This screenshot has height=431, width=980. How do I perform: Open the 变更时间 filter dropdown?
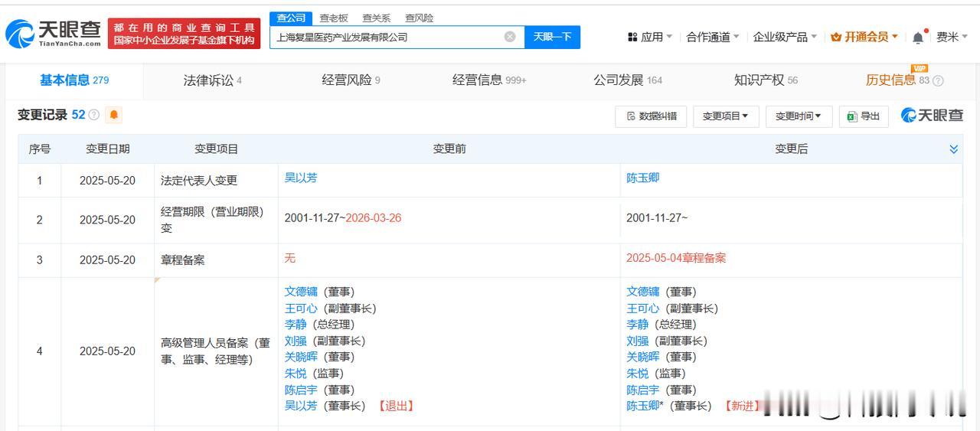(x=799, y=116)
